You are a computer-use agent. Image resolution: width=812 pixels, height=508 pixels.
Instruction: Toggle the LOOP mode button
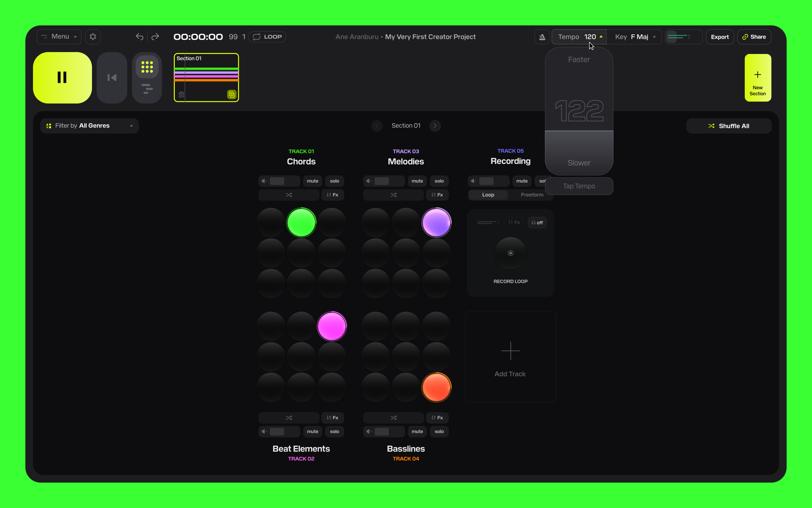(x=267, y=37)
